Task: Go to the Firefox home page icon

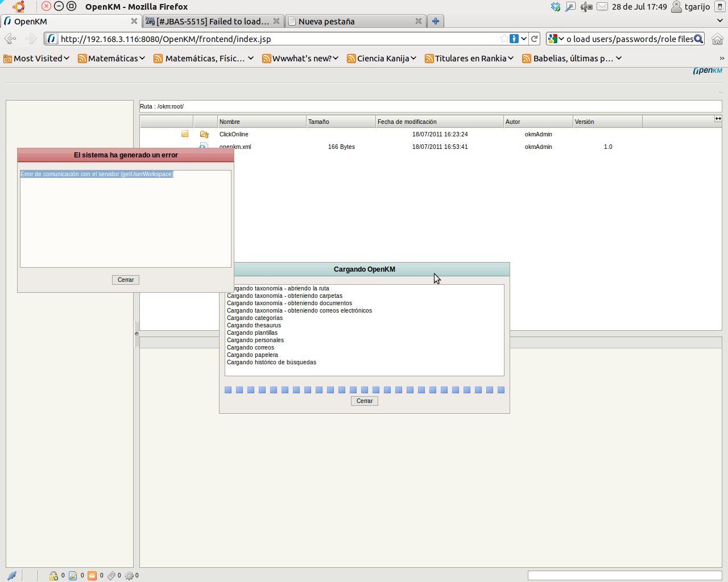Action: click(x=717, y=39)
